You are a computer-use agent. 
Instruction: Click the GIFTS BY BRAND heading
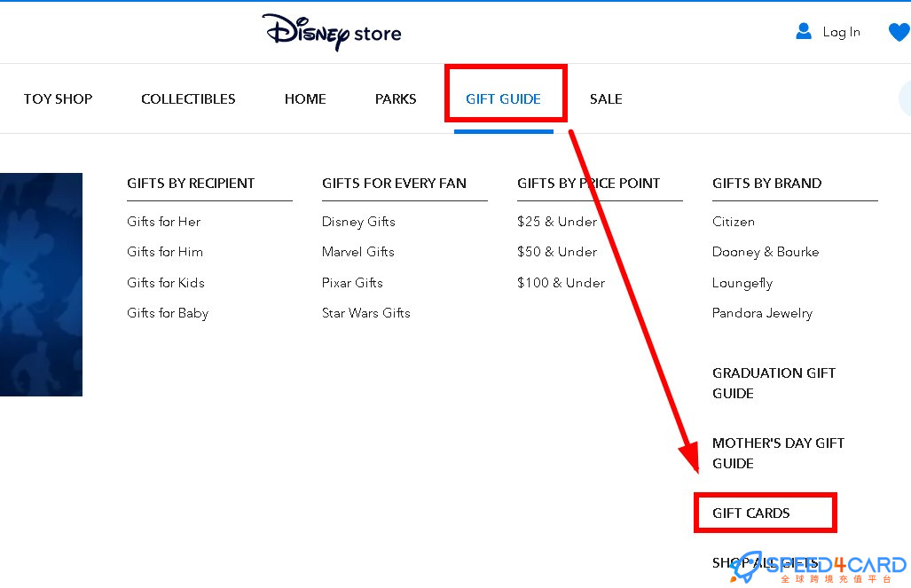767,183
